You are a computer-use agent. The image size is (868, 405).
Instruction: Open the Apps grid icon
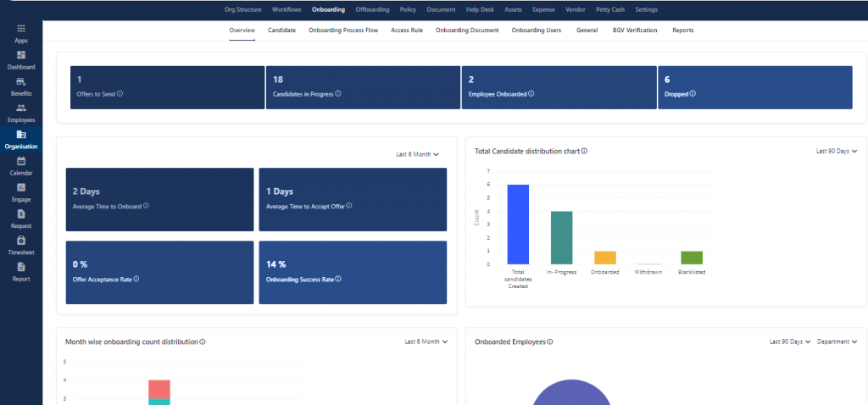click(x=21, y=28)
